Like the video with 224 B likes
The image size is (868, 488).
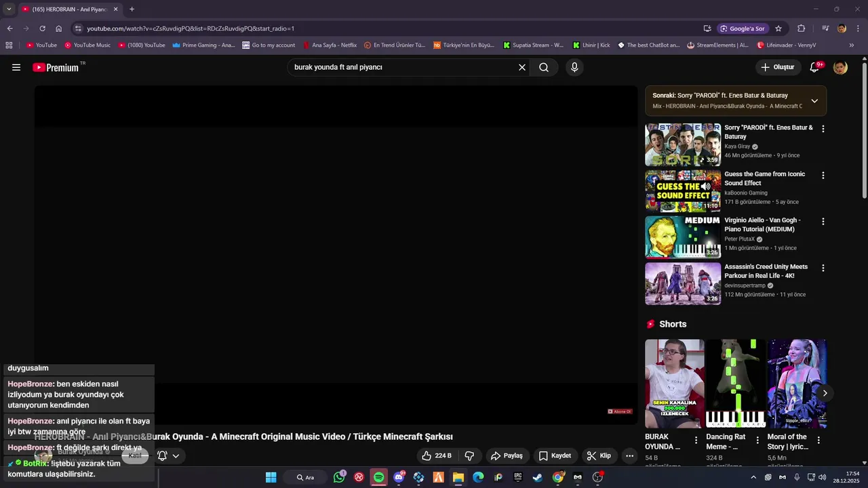pos(436,455)
